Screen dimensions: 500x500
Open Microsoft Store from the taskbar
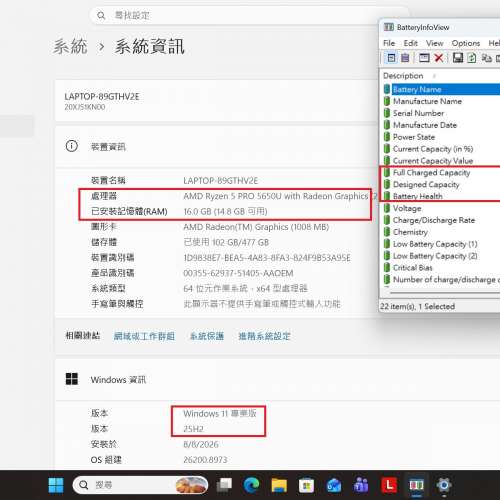306,485
